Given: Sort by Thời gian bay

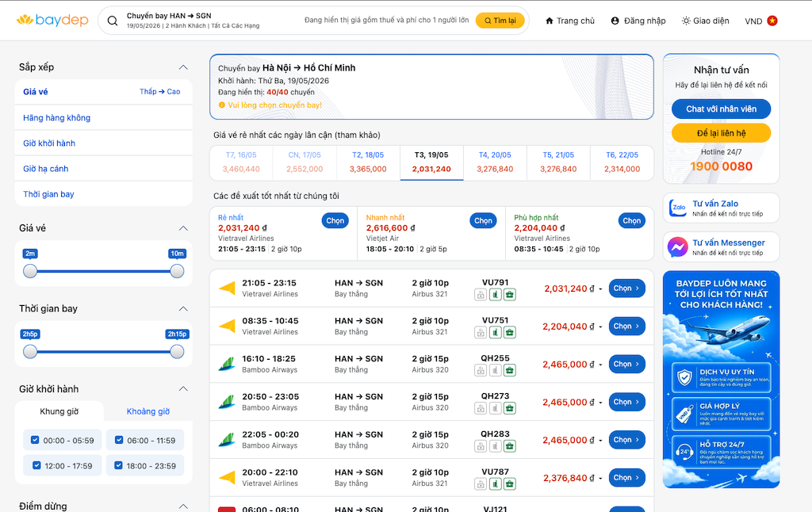Looking at the screenshot, I should coord(104,194).
